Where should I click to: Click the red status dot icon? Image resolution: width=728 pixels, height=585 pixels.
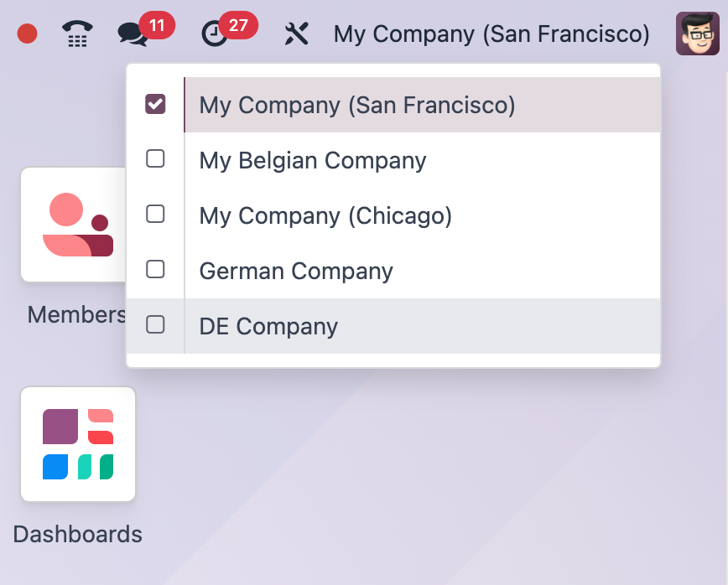(26, 34)
